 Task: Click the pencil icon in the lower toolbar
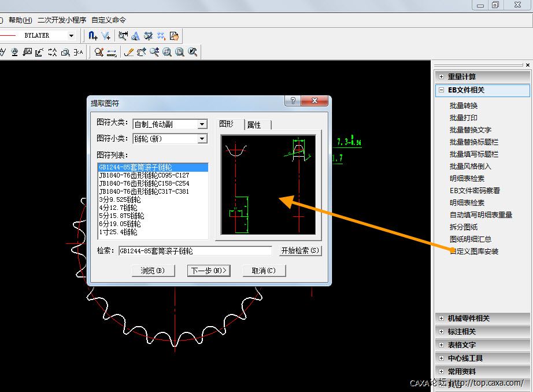tap(129, 52)
